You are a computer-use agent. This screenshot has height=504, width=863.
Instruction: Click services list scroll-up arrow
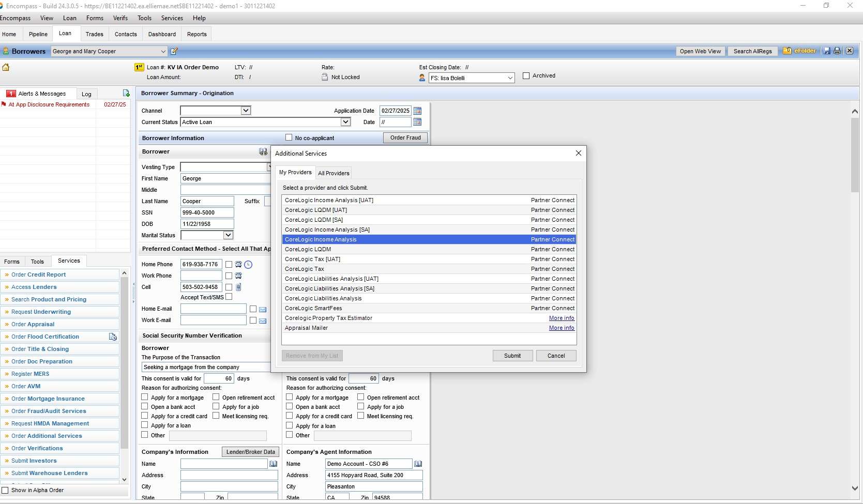(124, 273)
